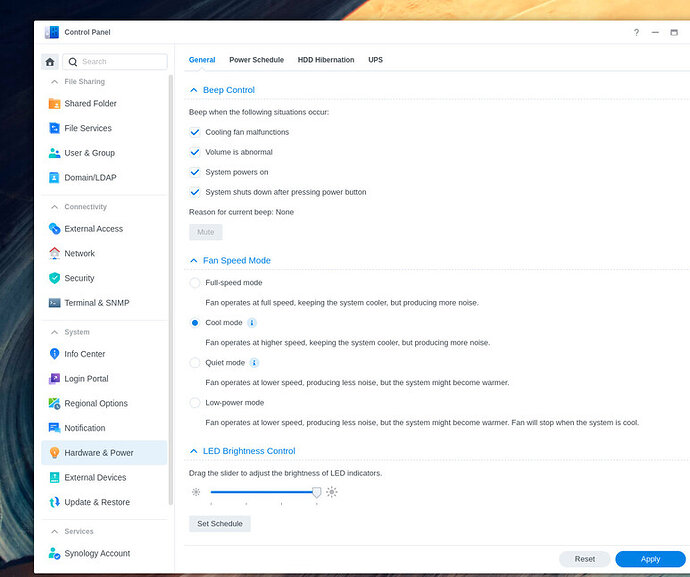Collapse the Fan Speed Mode section
Image resolution: width=690 pixels, height=577 pixels.
pos(194,261)
